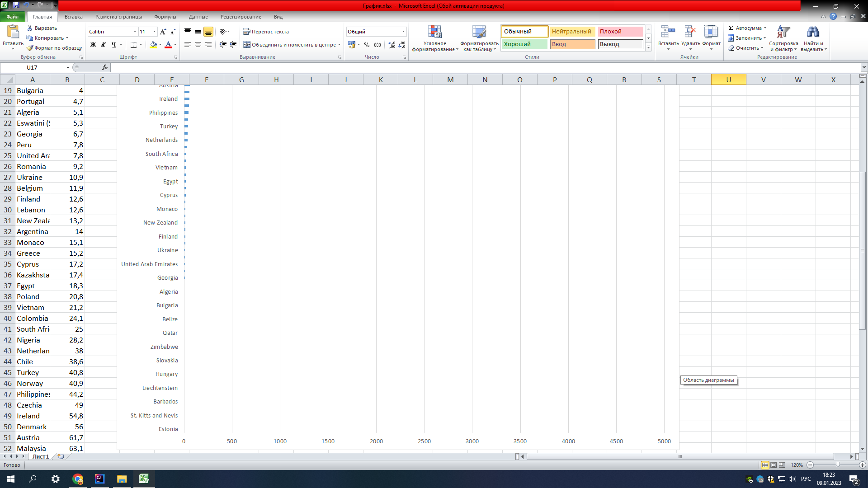Toggle the Wrap Text option
The height and width of the screenshot is (488, 868).
tap(265, 32)
